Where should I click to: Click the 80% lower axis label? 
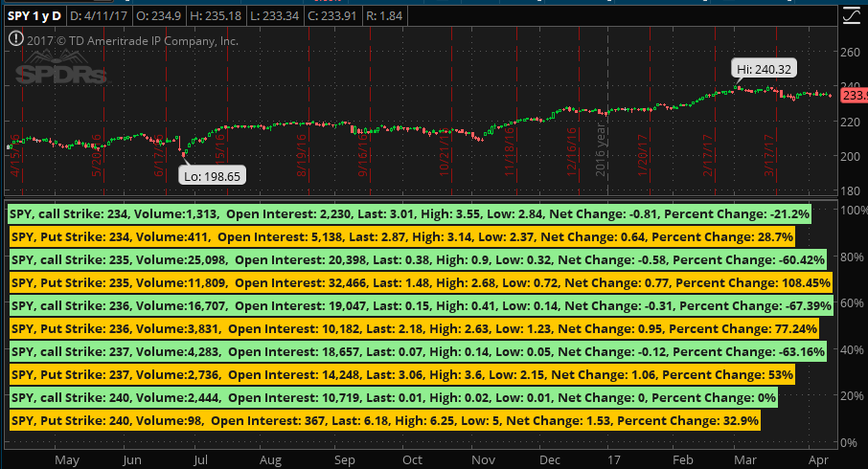(x=852, y=257)
